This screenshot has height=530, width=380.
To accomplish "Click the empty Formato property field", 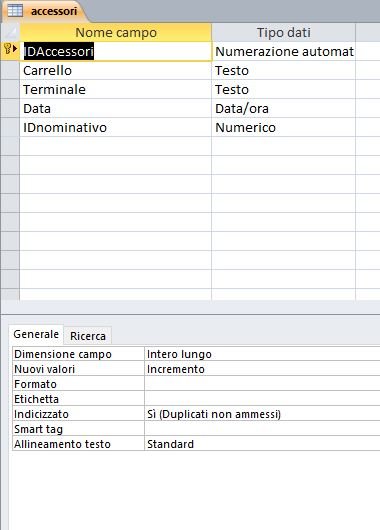I will click(262, 384).
